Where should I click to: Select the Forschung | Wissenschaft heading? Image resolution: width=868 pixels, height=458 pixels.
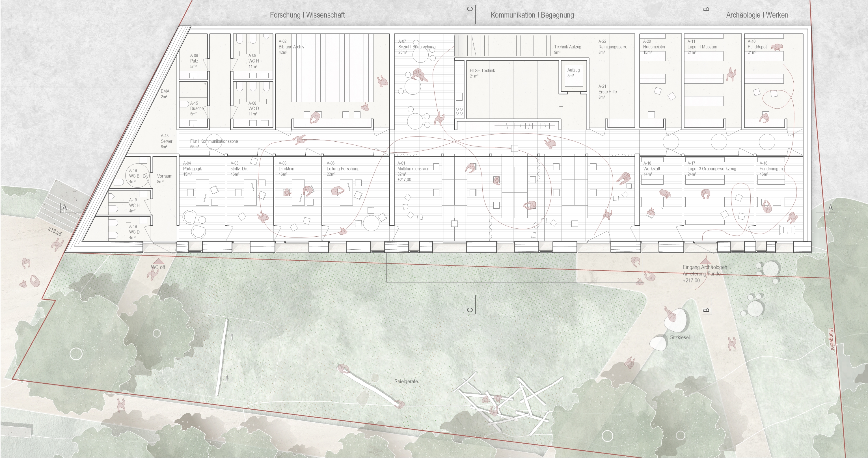(307, 15)
